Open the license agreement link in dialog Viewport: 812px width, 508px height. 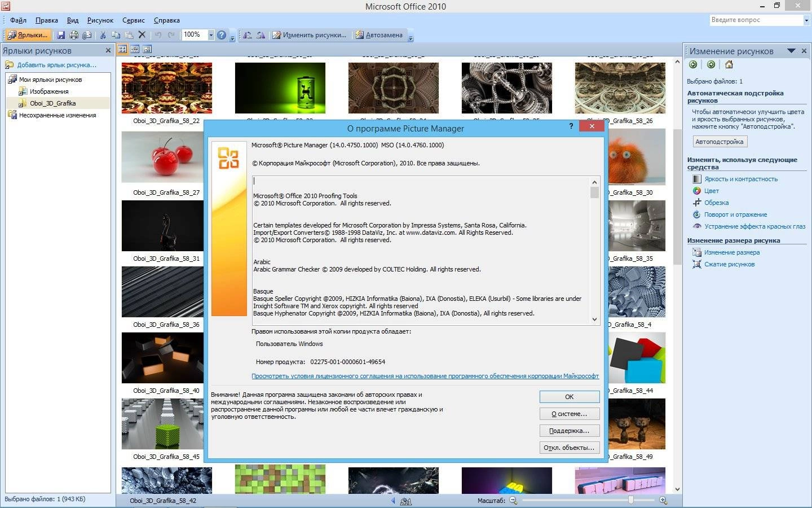(425, 376)
